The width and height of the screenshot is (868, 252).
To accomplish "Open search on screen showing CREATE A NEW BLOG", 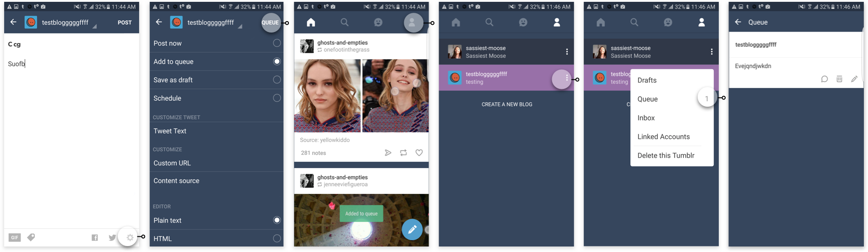I will [489, 22].
